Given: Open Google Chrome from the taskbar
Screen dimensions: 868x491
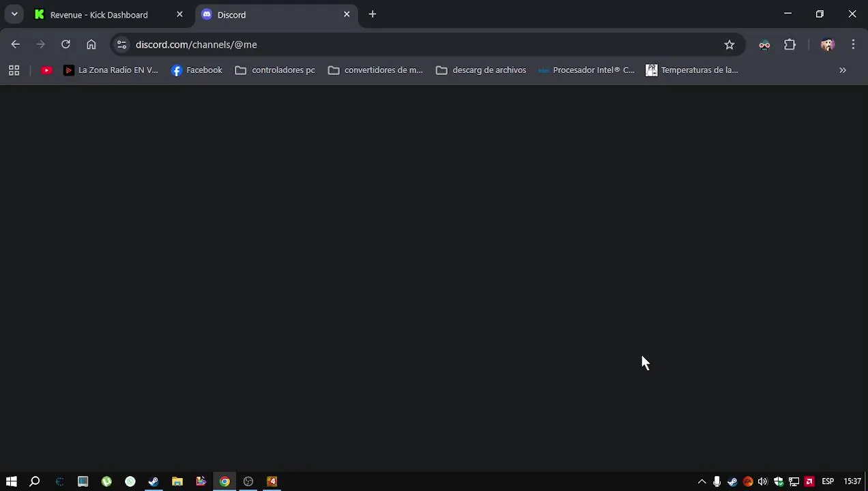Looking at the screenshot, I should tap(225, 481).
